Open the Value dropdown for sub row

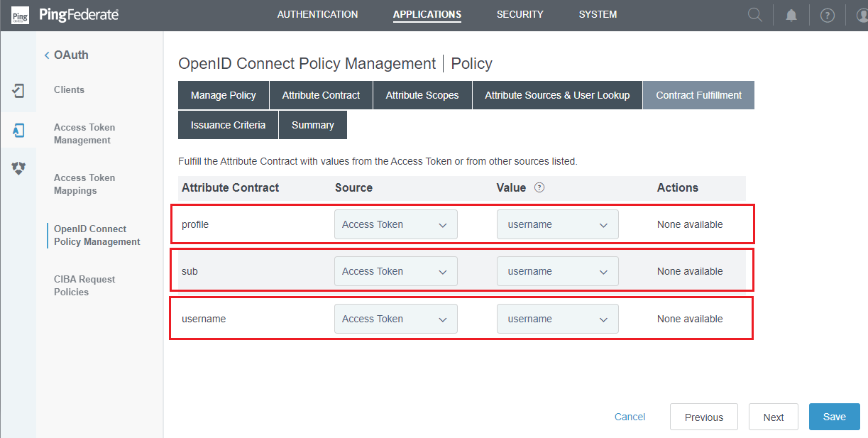(x=558, y=271)
